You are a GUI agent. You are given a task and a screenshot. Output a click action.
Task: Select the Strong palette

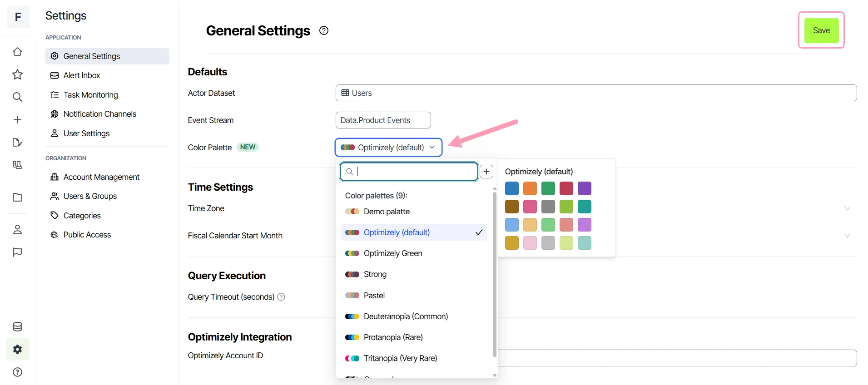click(x=414, y=274)
